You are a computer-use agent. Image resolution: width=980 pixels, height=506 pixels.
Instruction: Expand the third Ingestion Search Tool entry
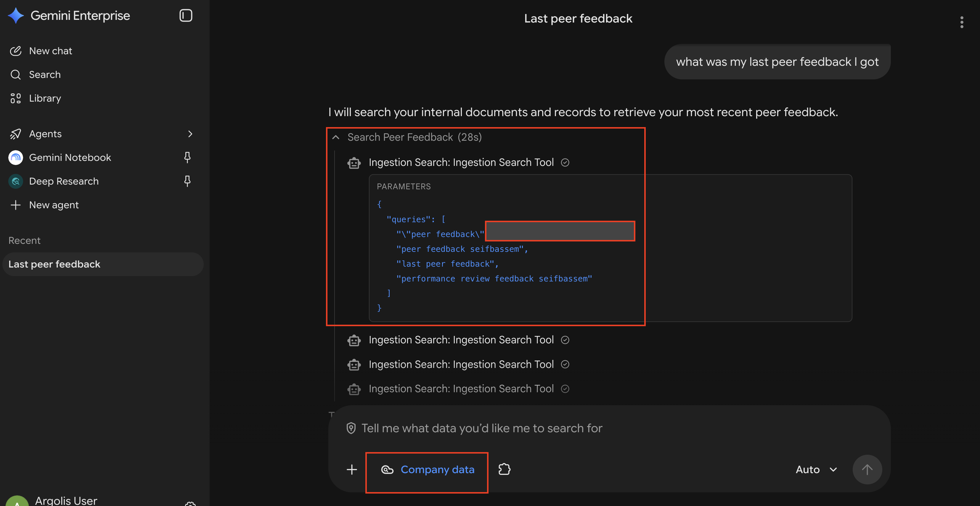click(461, 364)
